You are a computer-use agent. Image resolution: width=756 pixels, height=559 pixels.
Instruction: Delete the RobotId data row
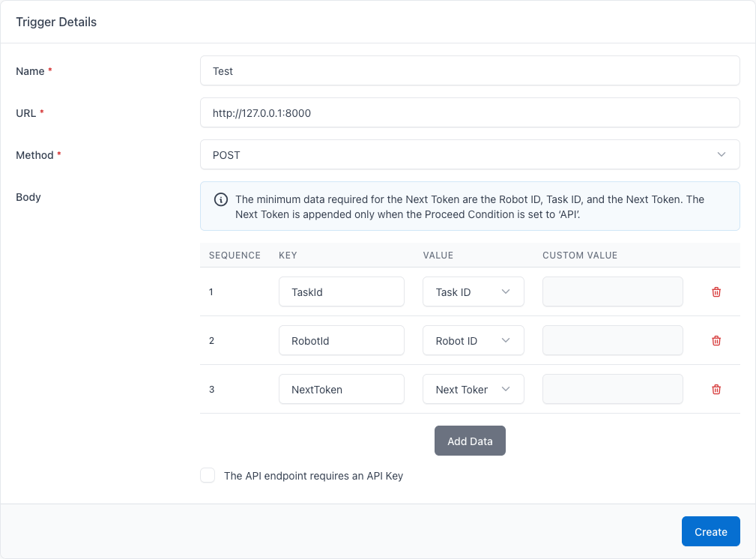click(x=716, y=340)
